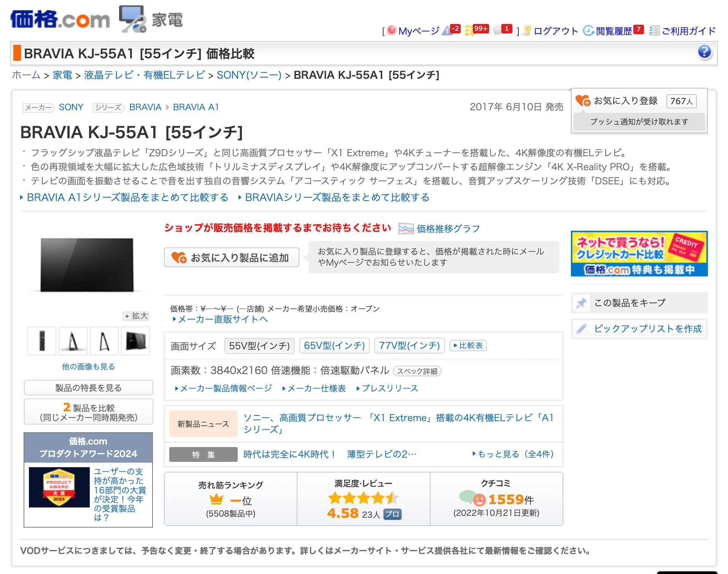Viewport: 728px width, 574px height.
Task: Click the heart icon beside お気に入り登録
Action: [x=583, y=100]
